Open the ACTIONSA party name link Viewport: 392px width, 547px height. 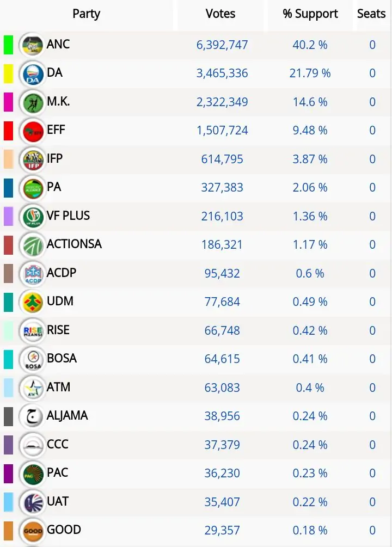74,244
